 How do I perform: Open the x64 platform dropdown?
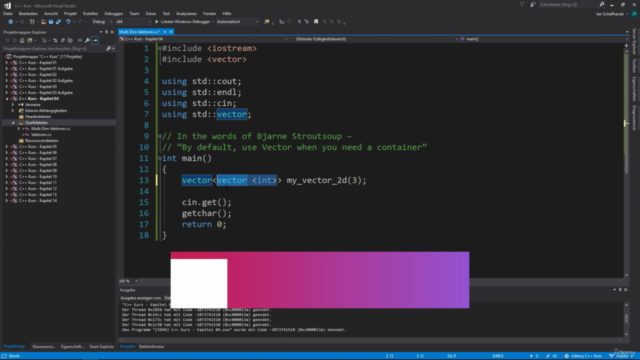133,22
